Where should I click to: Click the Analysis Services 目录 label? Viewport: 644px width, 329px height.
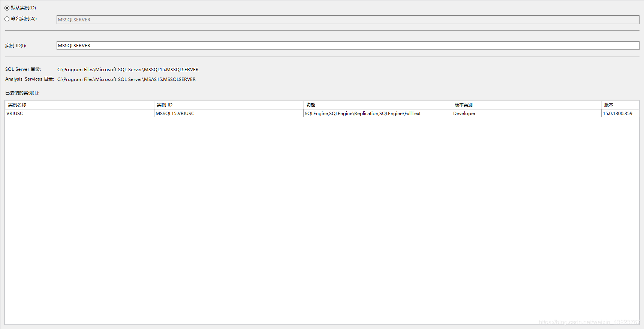click(30, 79)
